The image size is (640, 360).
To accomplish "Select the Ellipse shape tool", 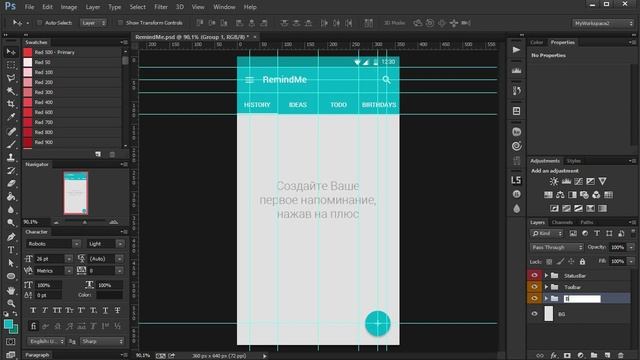I will [x=11, y=276].
